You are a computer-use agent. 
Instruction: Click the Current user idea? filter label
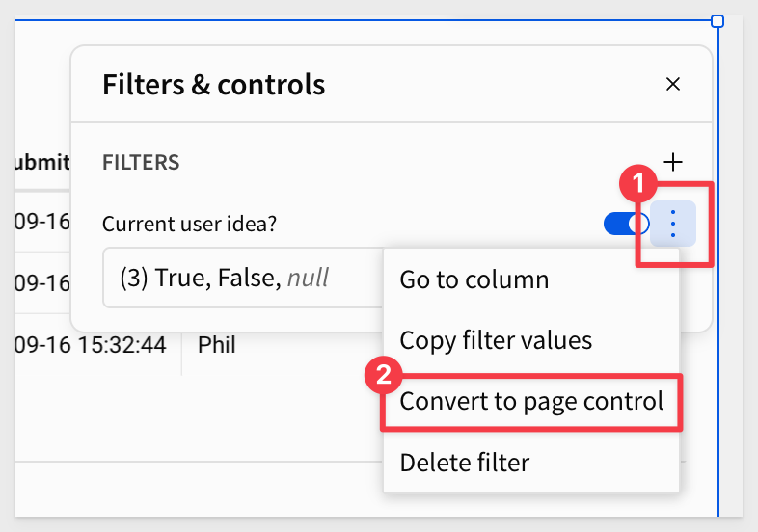point(189,224)
